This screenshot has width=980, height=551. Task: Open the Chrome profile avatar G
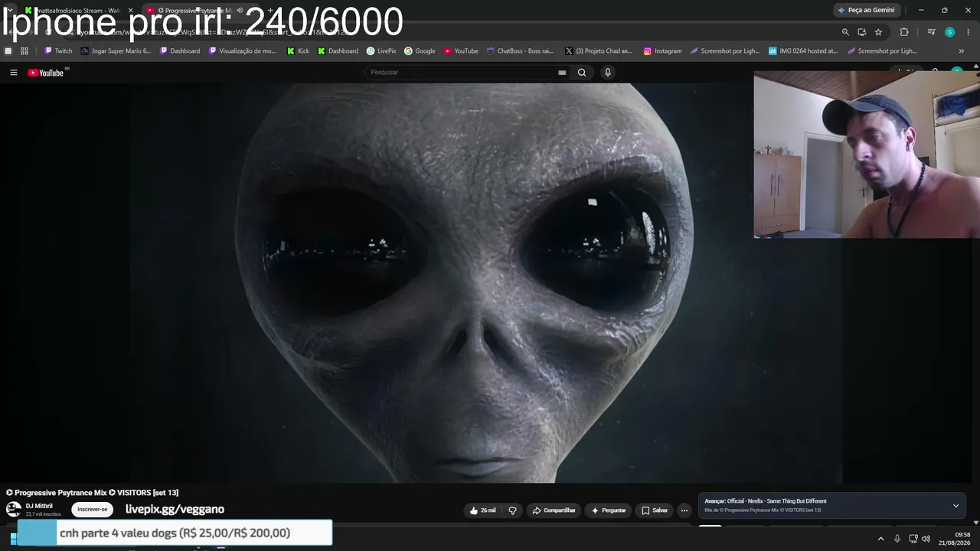(949, 32)
